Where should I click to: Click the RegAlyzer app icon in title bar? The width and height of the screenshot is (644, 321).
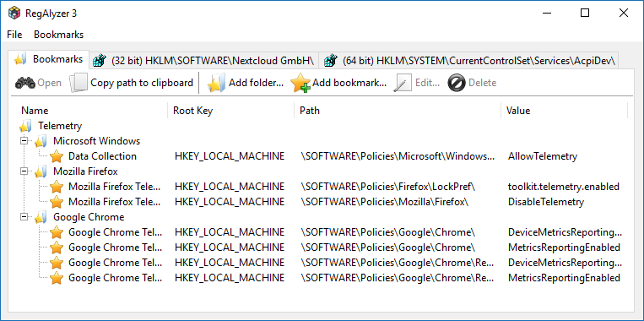click(x=14, y=14)
